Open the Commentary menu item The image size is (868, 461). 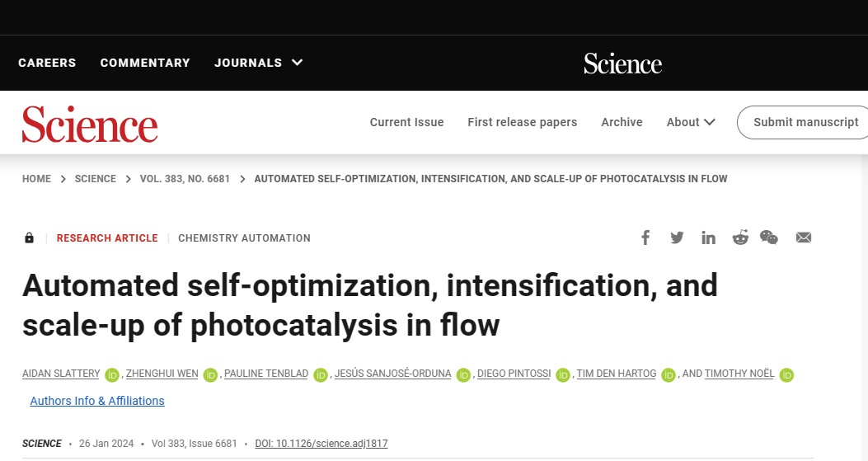[x=145, y=63]
